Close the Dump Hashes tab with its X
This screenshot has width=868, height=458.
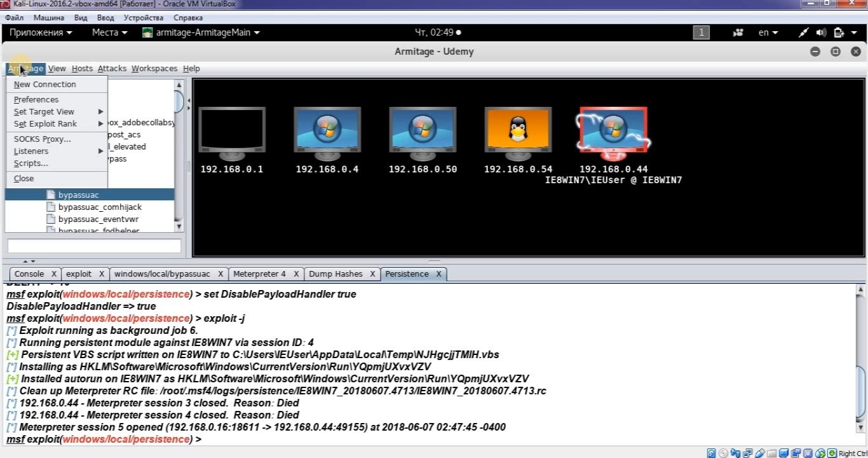372,274
